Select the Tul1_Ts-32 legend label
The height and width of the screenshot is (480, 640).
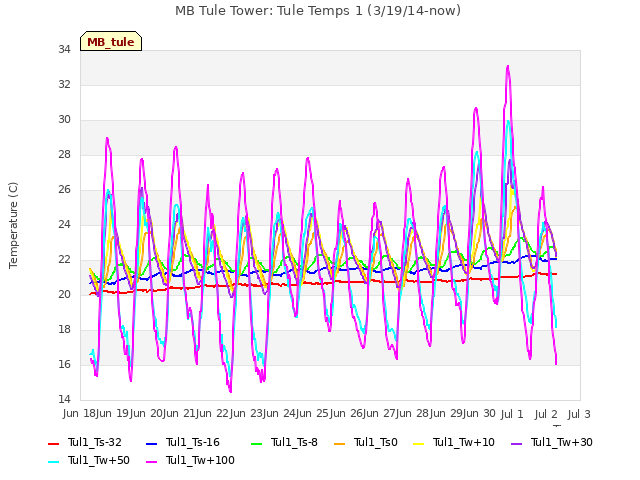[x=95, y=442]
